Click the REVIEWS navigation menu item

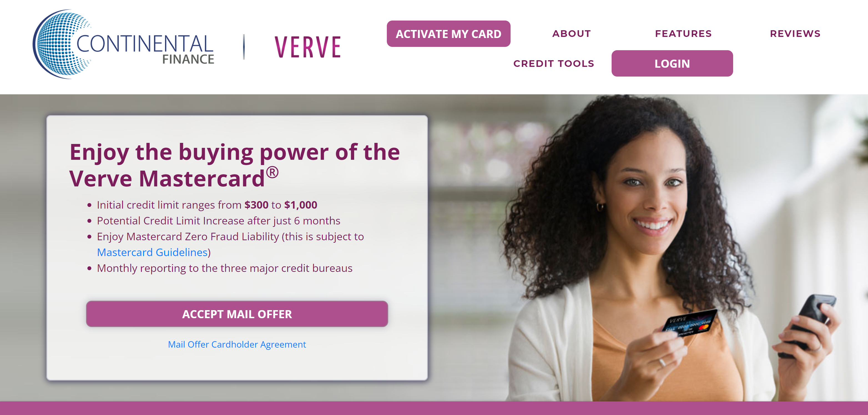(x=795, y=34)
